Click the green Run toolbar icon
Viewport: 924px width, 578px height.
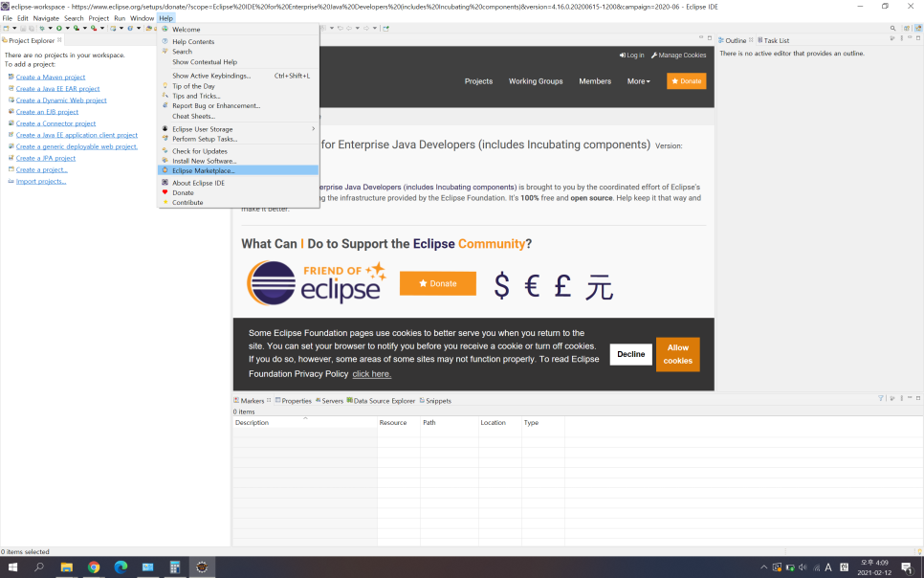tap(59, 29)
